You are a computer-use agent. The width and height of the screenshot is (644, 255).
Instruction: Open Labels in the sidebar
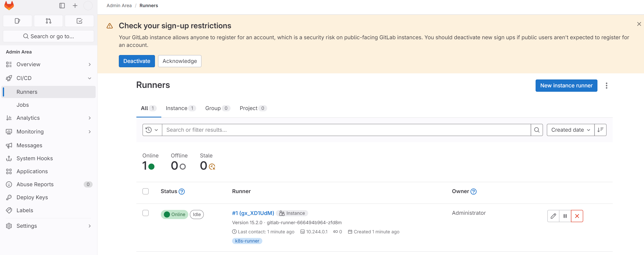(48, 210)
